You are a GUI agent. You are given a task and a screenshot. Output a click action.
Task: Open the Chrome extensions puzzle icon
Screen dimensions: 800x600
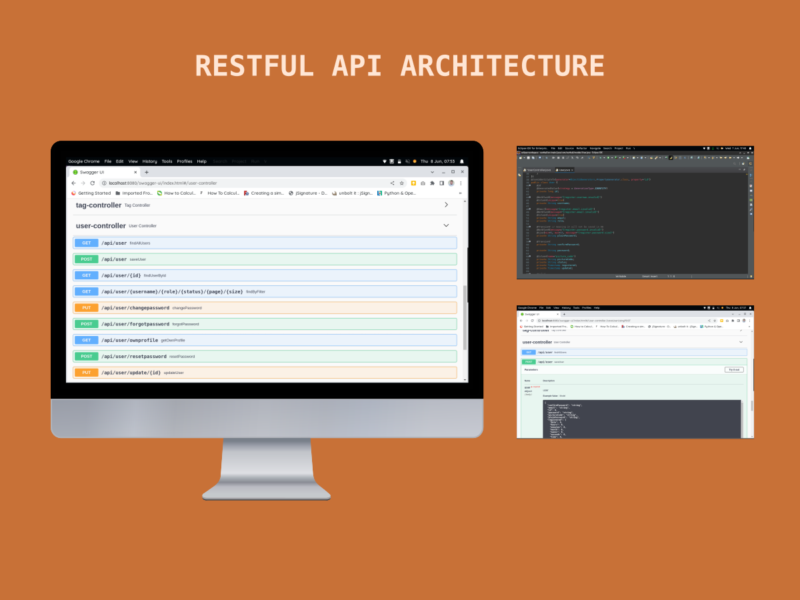pyautogui.click(x=433, y=183)
